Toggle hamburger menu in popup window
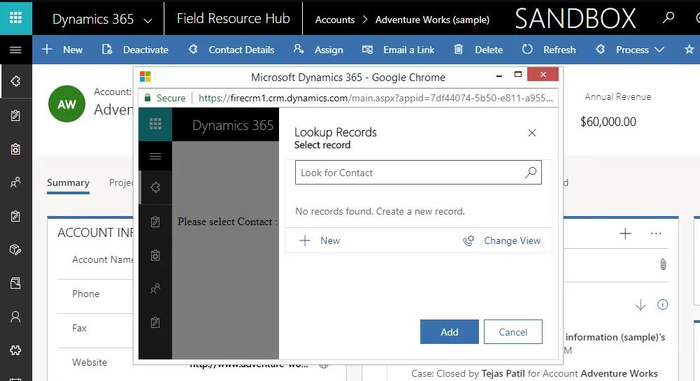Viewport: 700px width, 381px height. [x=155, y=156]
